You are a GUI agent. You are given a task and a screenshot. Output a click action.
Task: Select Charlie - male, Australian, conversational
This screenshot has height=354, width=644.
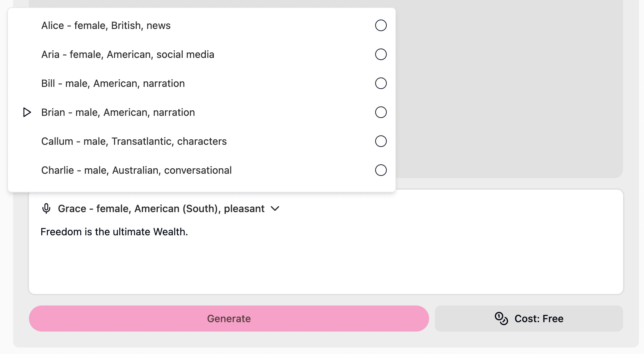click(x=202, y=170)
